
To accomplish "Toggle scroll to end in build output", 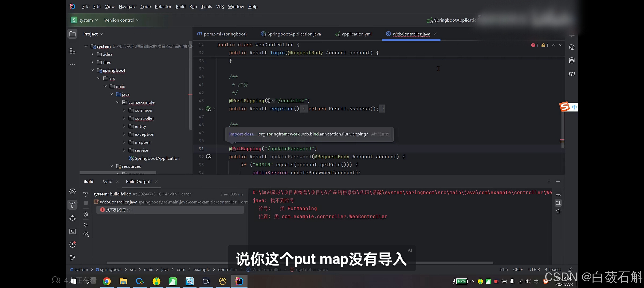I will (x=558, y=203).
